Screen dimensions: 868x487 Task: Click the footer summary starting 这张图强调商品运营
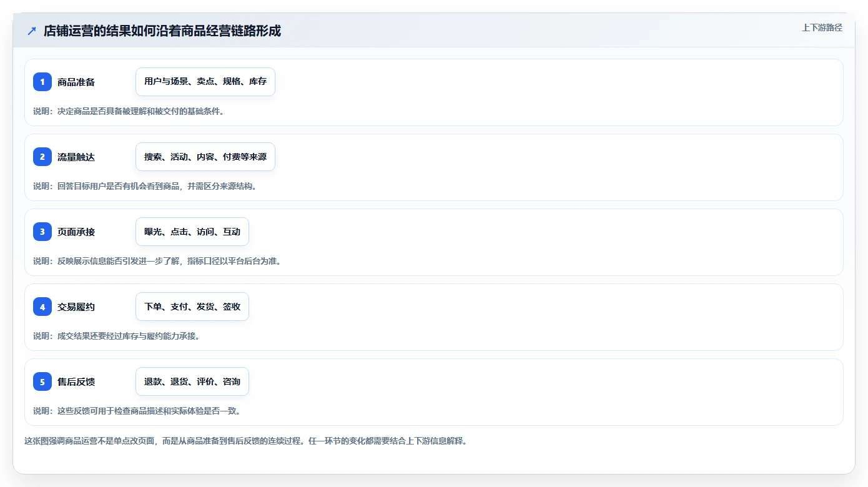[246, 441]
